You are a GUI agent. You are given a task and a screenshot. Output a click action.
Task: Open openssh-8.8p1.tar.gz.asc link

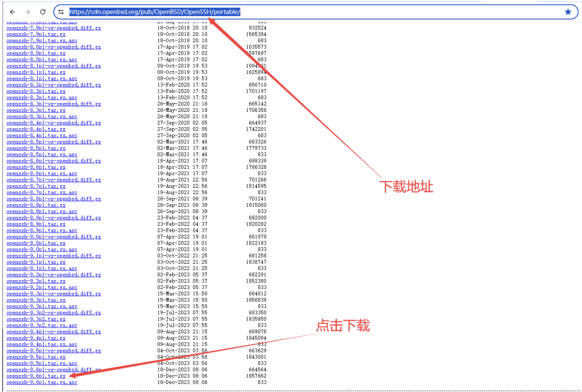[x=42, y=211]
